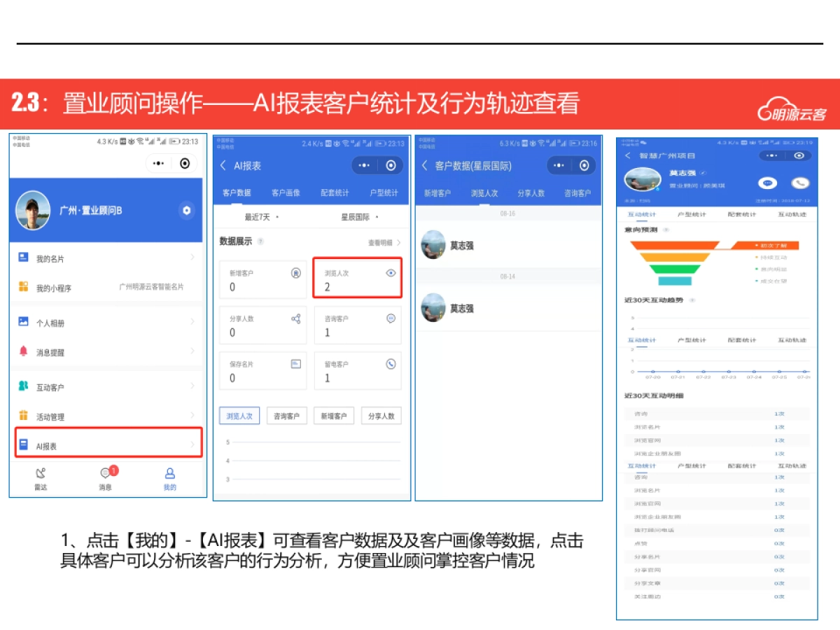Tap the back arrow on 客户数据 page
840x630 pixels.
426,166
